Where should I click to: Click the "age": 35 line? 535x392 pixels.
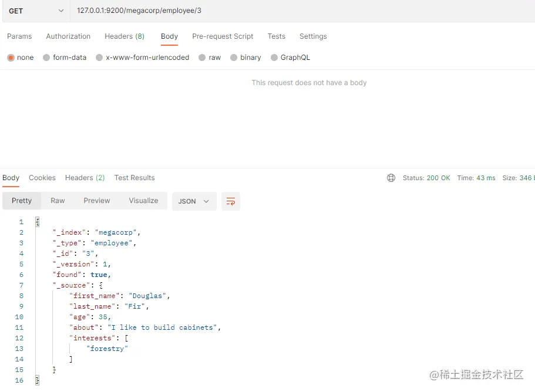click(90, 317)
